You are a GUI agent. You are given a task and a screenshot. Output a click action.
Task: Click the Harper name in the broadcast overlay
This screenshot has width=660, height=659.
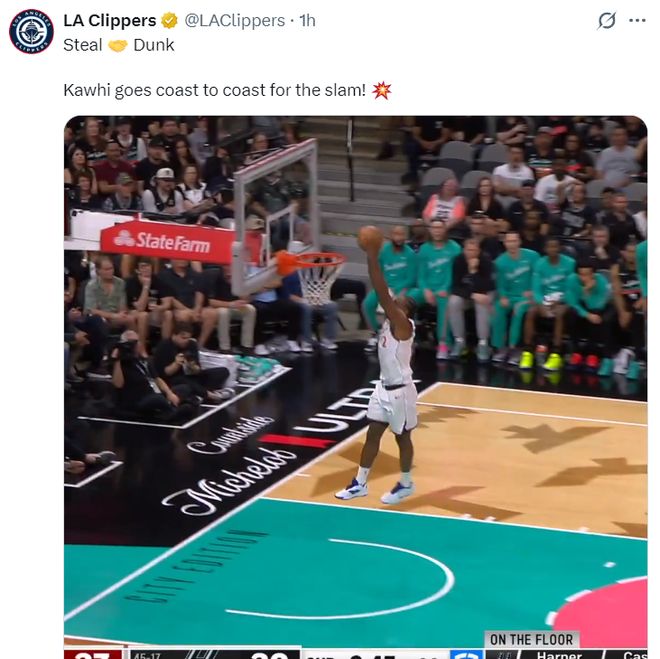coord(559,654)
